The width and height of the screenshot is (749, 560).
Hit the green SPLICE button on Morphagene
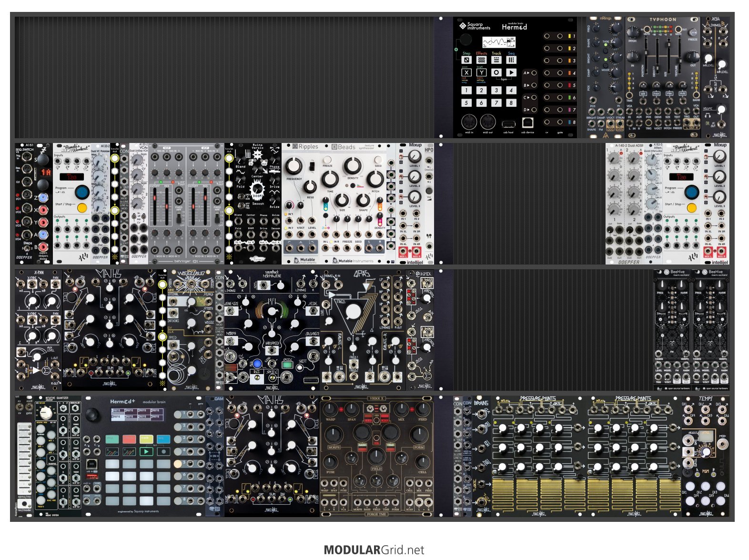(287, 365)
